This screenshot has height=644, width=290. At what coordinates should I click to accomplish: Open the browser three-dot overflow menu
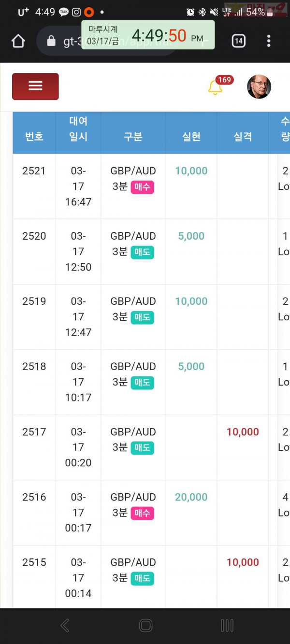269,41
